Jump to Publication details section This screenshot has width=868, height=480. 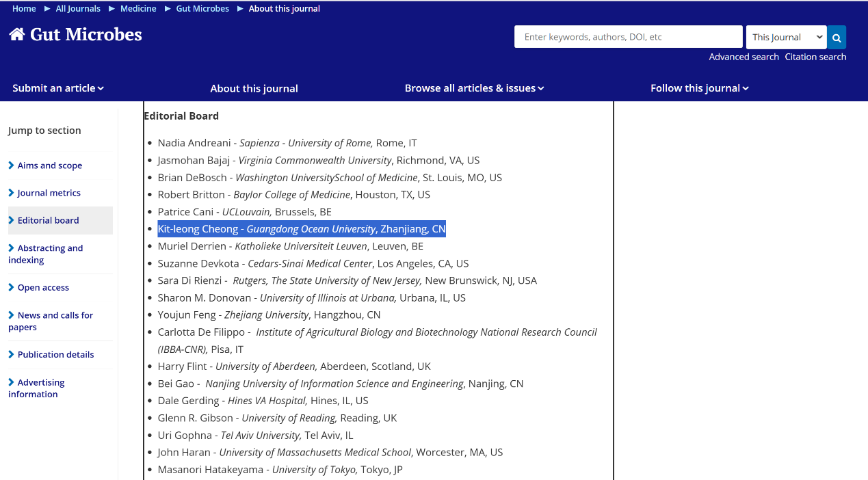point(55,354)
